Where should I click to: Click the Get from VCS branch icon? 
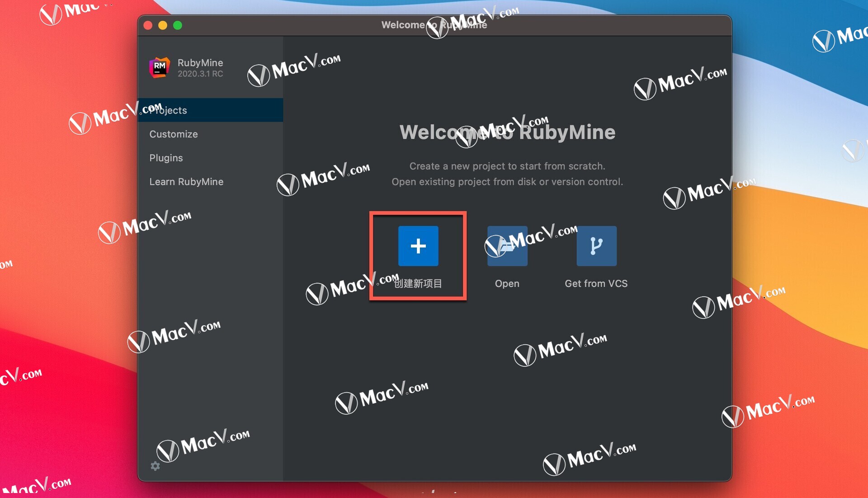coord(596,246)
